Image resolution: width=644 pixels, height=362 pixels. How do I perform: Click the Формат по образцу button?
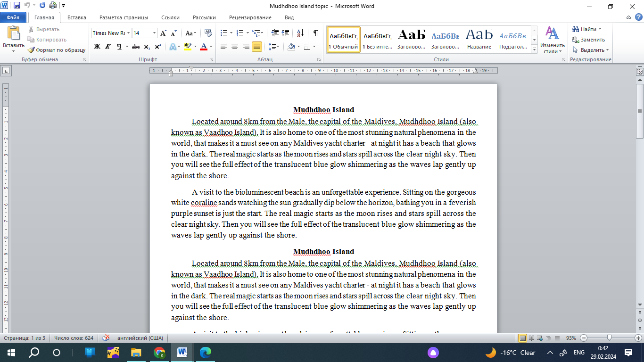tap(57, 50)
